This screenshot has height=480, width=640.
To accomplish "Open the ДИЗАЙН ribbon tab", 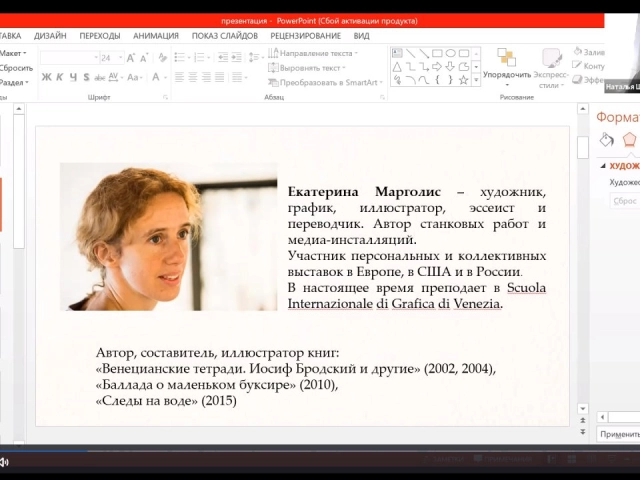I will 49,36.
